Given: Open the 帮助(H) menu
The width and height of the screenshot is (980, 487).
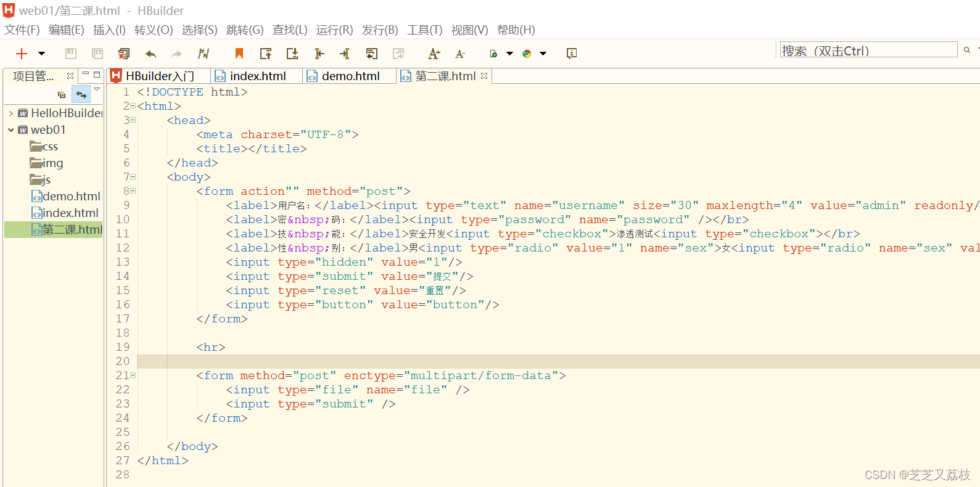Looking at the screenshot, I should pos(516,30).
